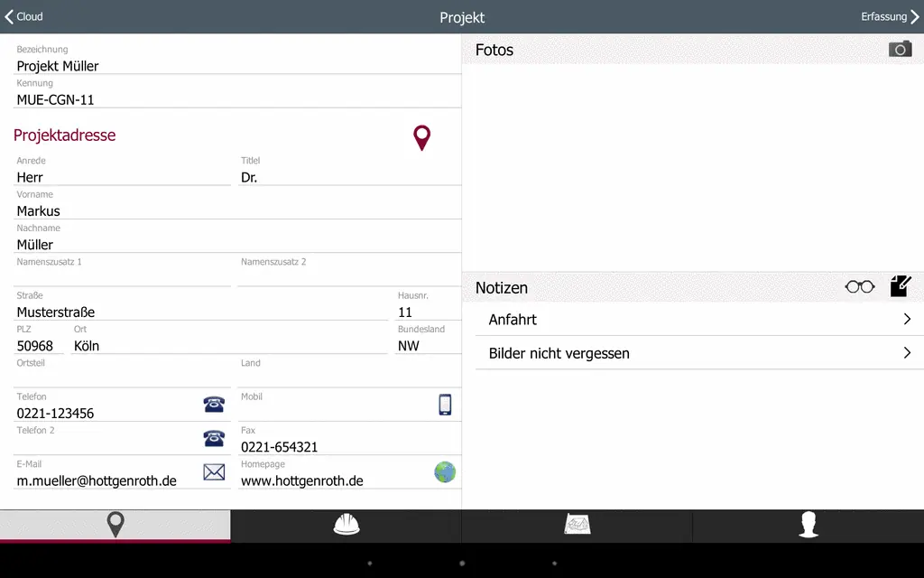Image resolution: width=924 pixels, height=578 pixels.
Task: Switch to the floor plan tab
Action: 577,525
